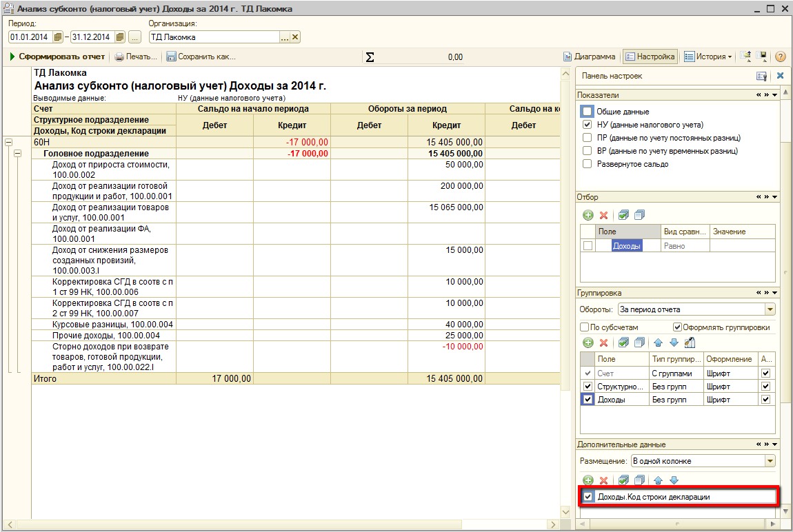793x532 pixels.
Task: Toggle the Настройка settings panel button
Action: [650, 57]
